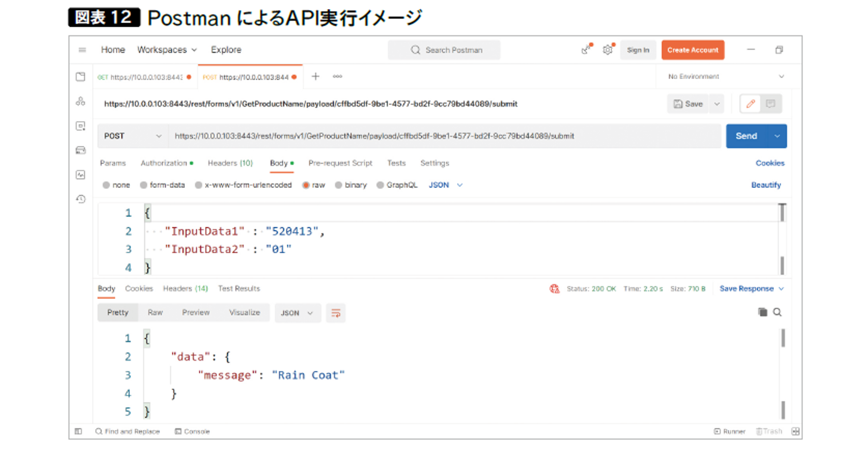Click the comments icon next to pencil
The image size is (868, 451).
click(771, 104)
